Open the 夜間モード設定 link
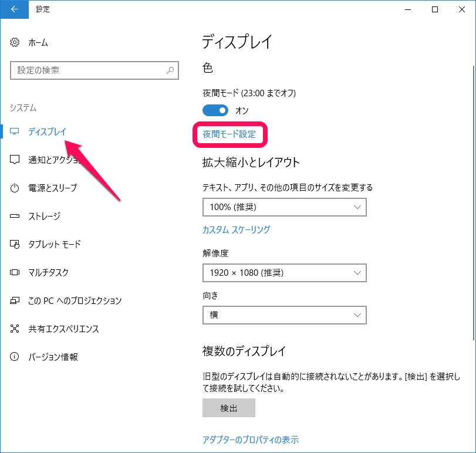This screenshot has height=453, width=476. click(229, 134)
